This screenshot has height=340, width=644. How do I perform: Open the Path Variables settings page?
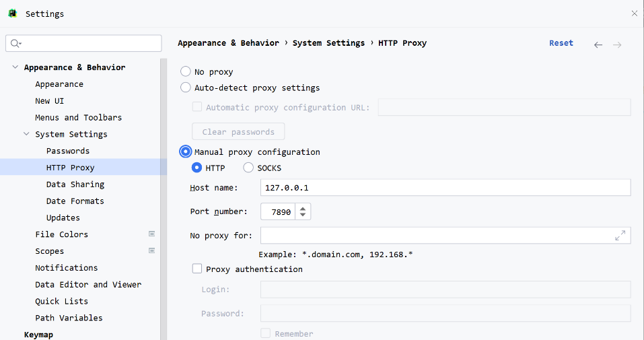[69, 317]
